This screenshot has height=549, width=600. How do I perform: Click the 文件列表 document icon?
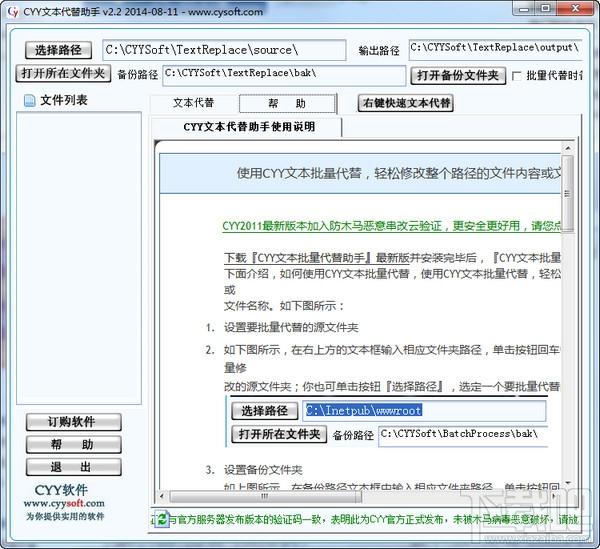point(29,101)
